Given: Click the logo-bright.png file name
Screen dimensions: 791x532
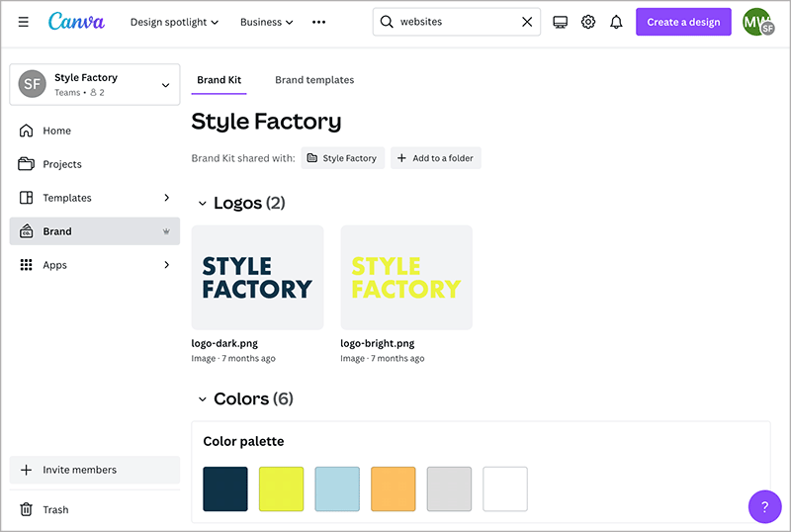Looking at the screenshot, I should (378, 343).
